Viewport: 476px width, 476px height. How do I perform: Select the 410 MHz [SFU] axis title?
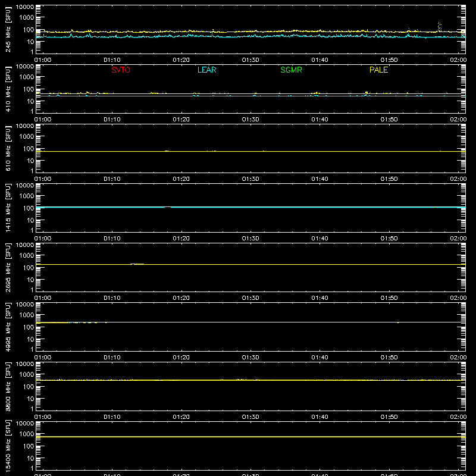[8, 89]
